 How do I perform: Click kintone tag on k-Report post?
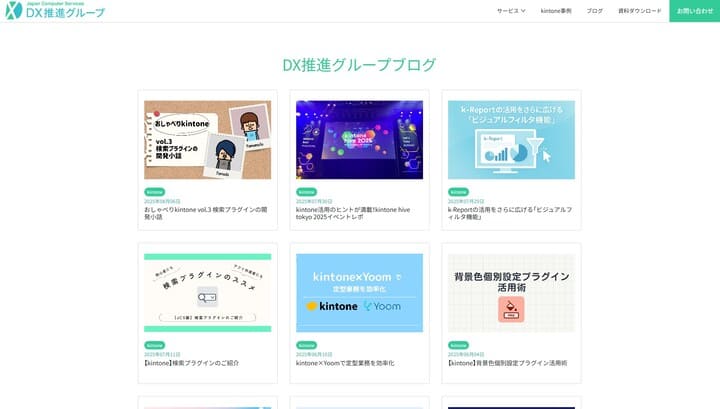point(458,191)
